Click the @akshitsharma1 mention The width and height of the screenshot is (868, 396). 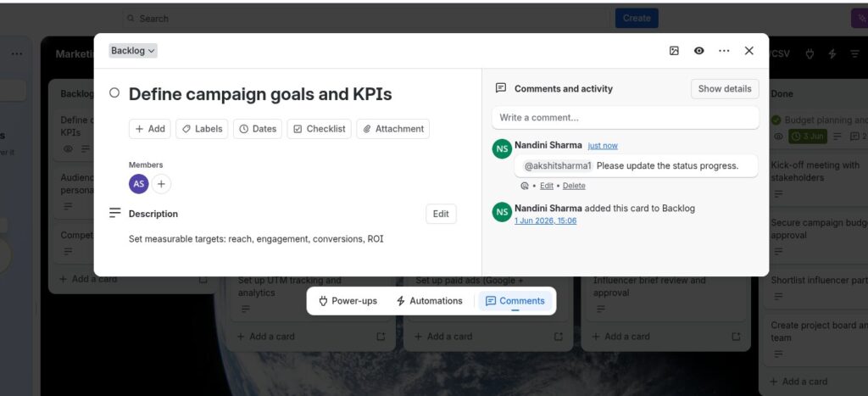[558, 165]
